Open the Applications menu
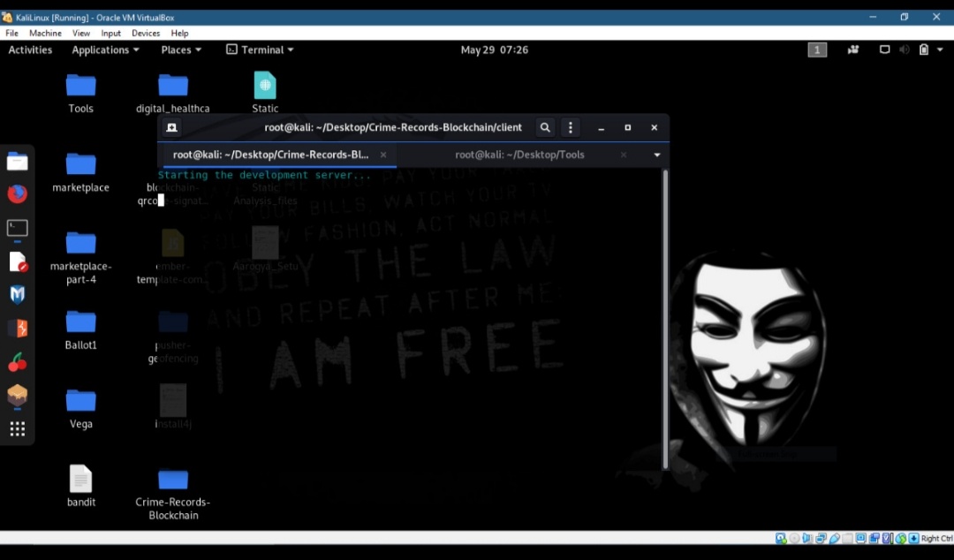This screenshot has height=560, width=954. click(x=105, y=50)
